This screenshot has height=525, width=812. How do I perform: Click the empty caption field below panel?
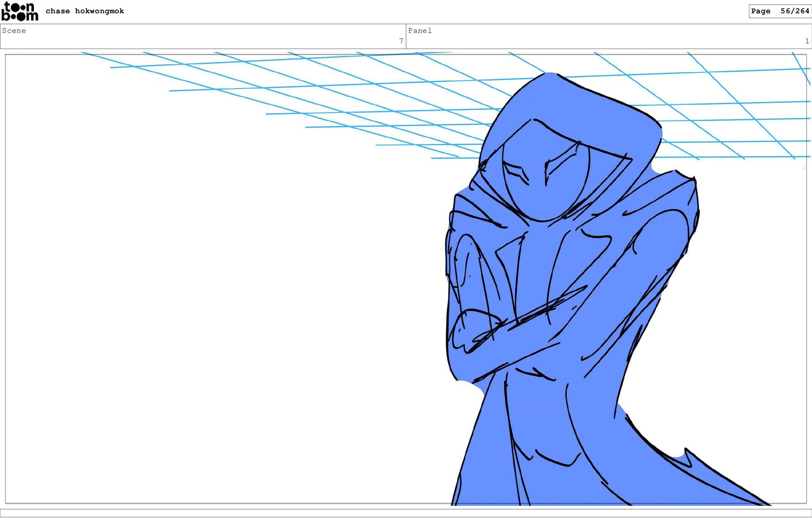[406, 513]
